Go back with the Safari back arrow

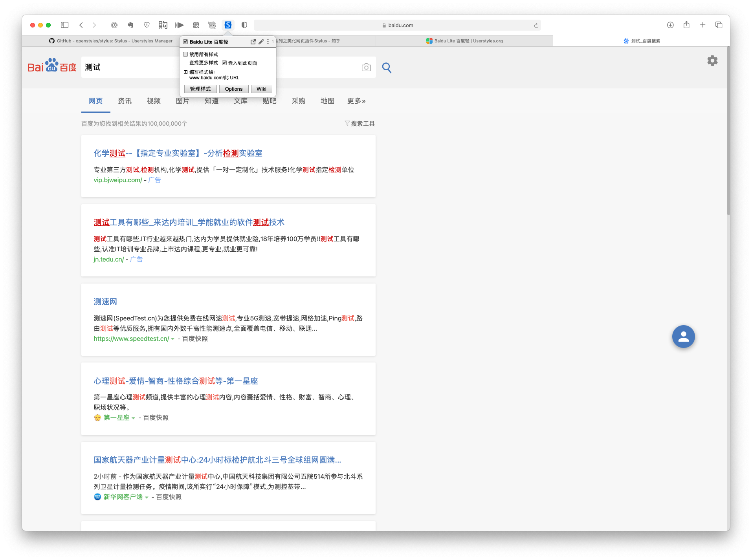pos(81,25)
